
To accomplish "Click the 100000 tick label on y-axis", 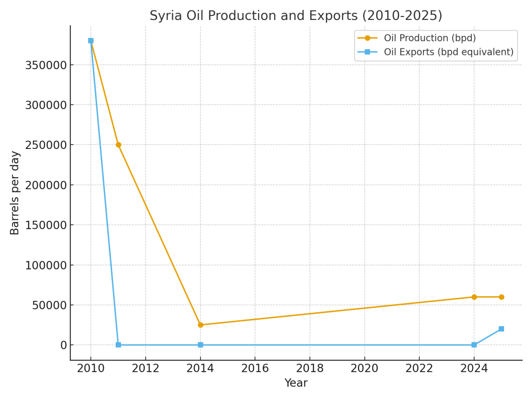I will pos(46,265).
